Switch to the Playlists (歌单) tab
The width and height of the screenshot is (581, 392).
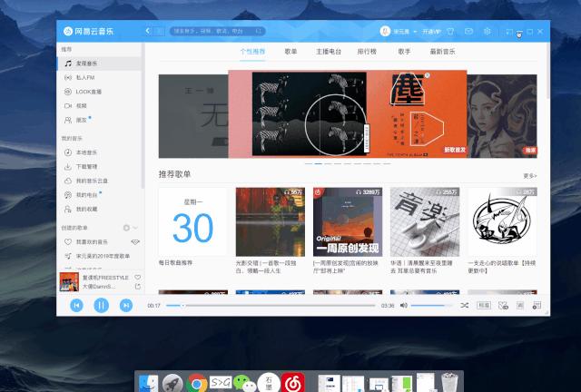pyautogui.click(x=290, y=52)
